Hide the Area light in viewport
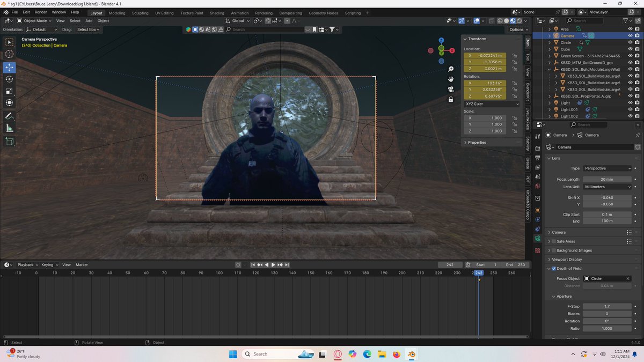Viewport: 644px width, 362px height. pyautogui.click(x=631, y=29)
